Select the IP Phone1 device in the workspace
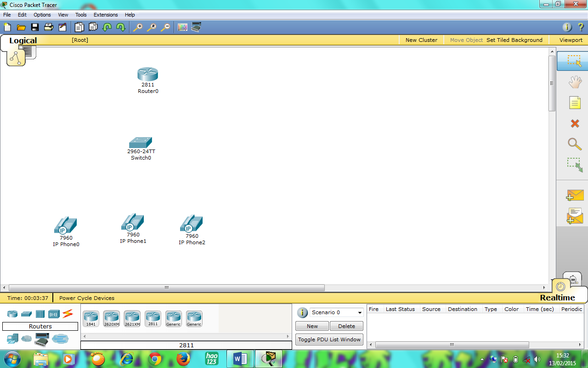Image resolution: width=588 pixels, height=368 pixels. tap(132, 223)
